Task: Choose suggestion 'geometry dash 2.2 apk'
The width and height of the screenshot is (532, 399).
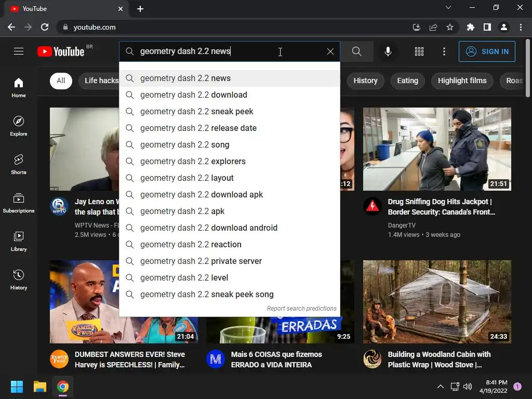Action: [230, 211]
